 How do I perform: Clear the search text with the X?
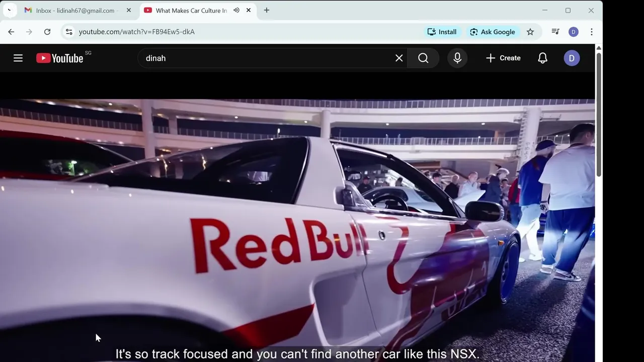(399, 58)
